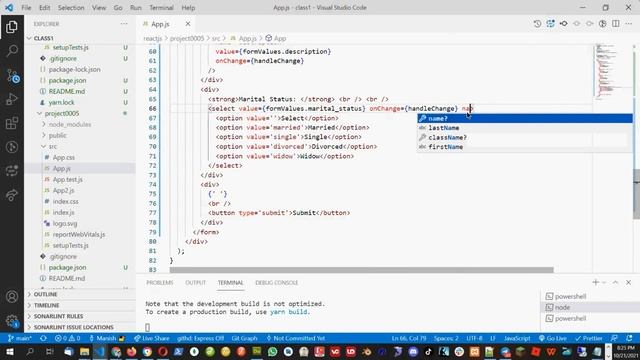Open the Terminal menu
The width and height of the screenshot is (640, 360).
(x=161, y=8)
